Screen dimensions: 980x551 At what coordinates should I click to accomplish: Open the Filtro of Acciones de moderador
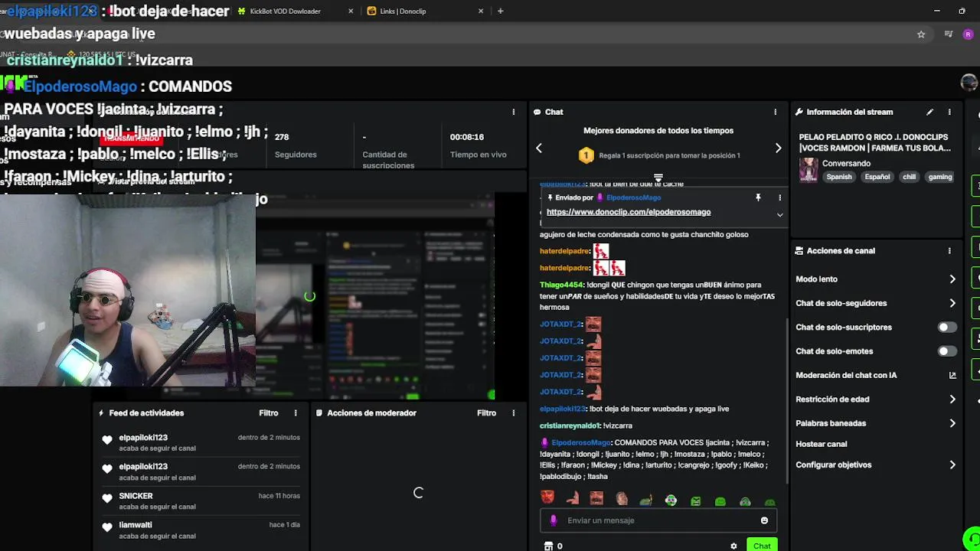tap(486, 413)
